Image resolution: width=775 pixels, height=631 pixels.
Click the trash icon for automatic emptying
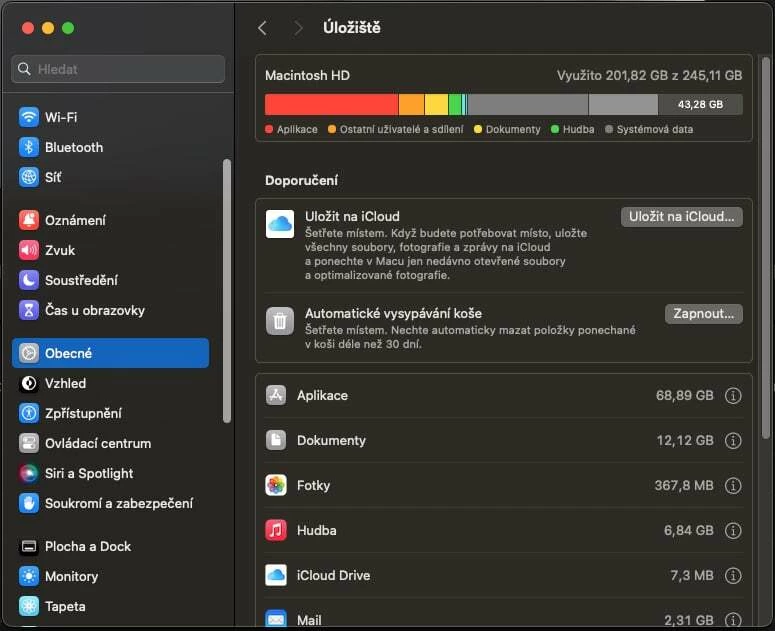(280, 321)
